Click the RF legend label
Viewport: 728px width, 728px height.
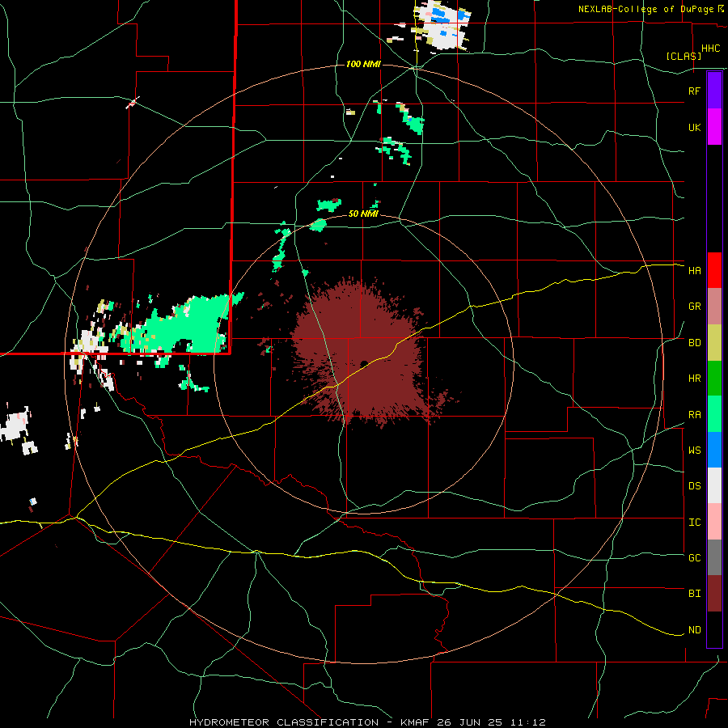click(694, 91)
